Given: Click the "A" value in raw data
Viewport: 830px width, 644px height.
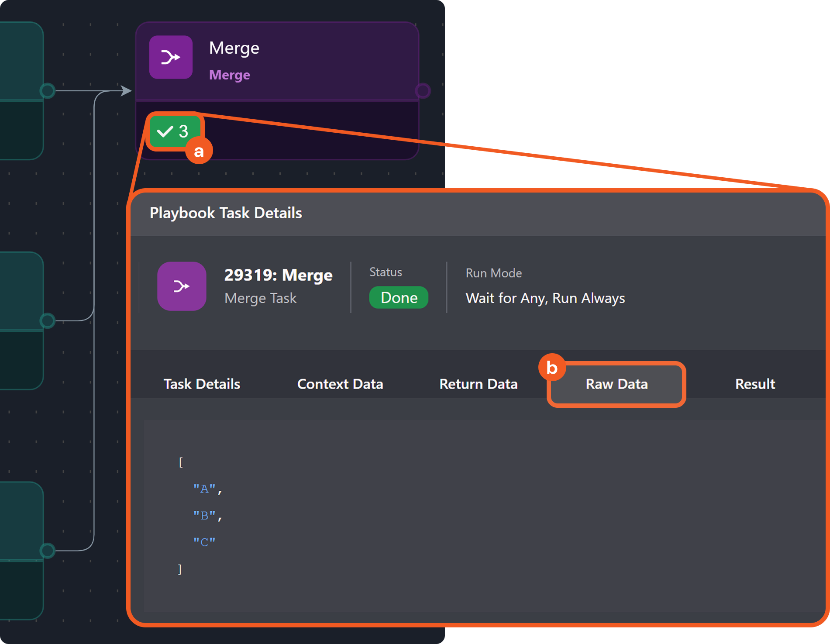Looking at the screenshot, I should [x=204, y=489].
